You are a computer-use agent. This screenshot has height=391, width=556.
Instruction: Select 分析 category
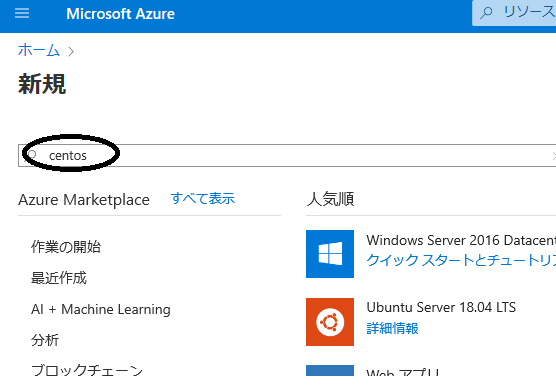45,340
